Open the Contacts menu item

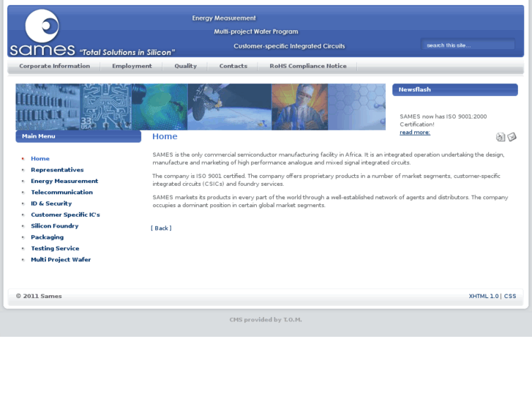[x=233, y=66]
